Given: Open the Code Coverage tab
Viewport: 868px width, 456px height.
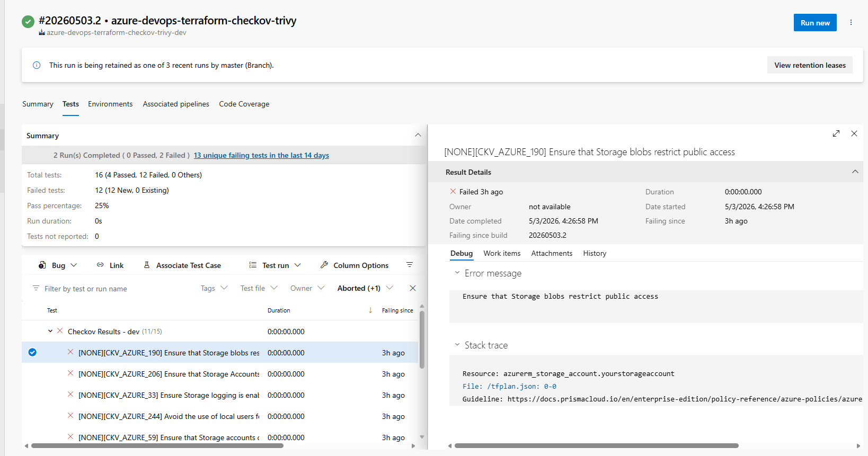Looking at the screenshot, I should pos(244,104).
